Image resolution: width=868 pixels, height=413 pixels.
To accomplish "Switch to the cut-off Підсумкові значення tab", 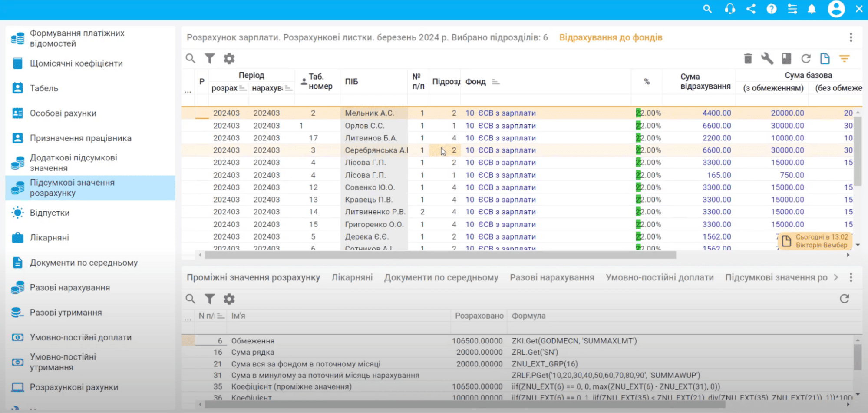I will click(x=776, y=277).
